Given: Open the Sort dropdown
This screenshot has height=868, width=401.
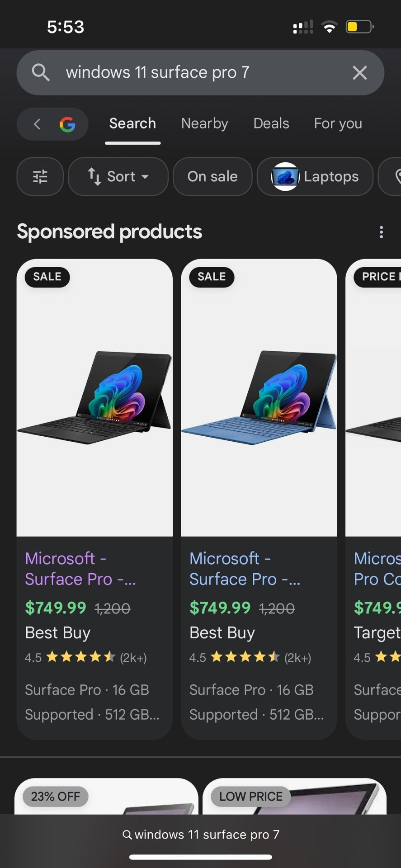Looking at the screenshot, I should pos(118,176).
